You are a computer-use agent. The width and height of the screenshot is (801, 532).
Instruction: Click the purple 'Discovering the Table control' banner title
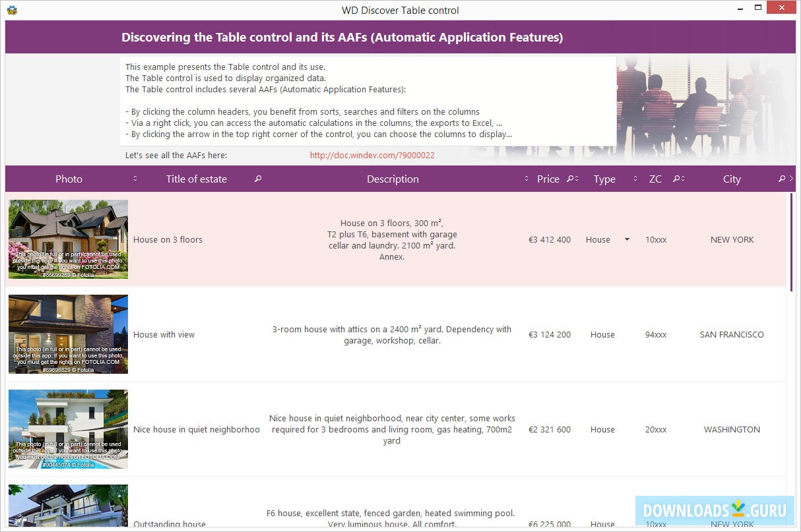[x=342, y=37]
